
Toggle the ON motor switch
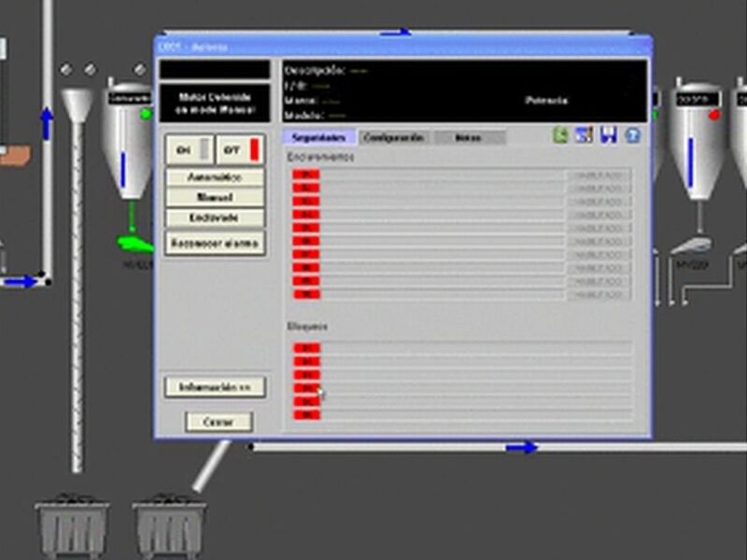(x=190, y=149)
